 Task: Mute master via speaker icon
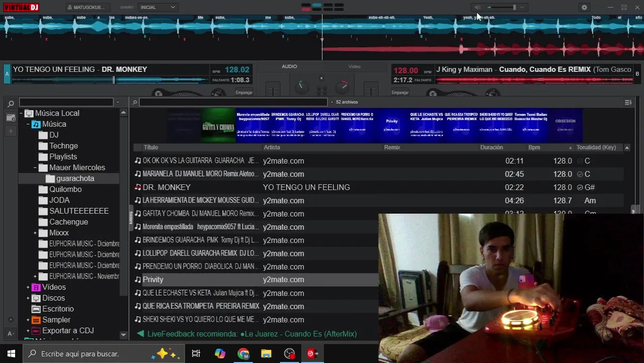(x=477, y=7)
